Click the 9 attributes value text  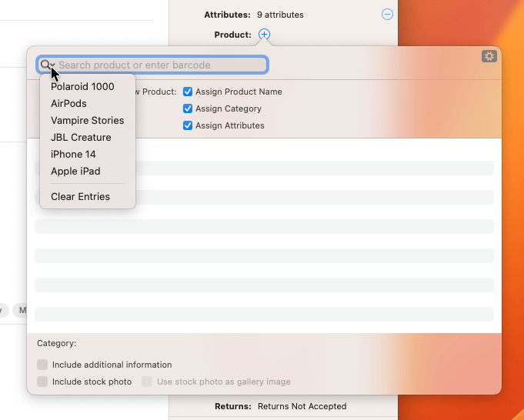pyautogui.click(x=280, y=15)
